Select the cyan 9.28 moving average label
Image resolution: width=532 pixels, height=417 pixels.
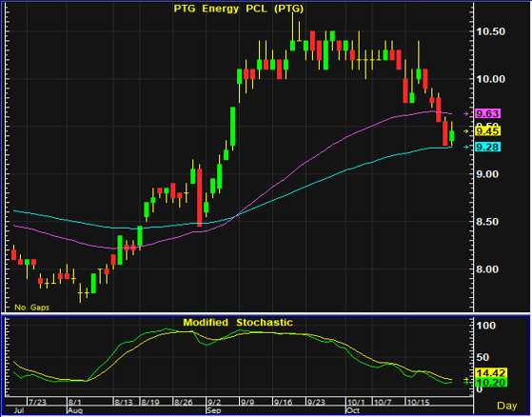click(x=487, y=147)
